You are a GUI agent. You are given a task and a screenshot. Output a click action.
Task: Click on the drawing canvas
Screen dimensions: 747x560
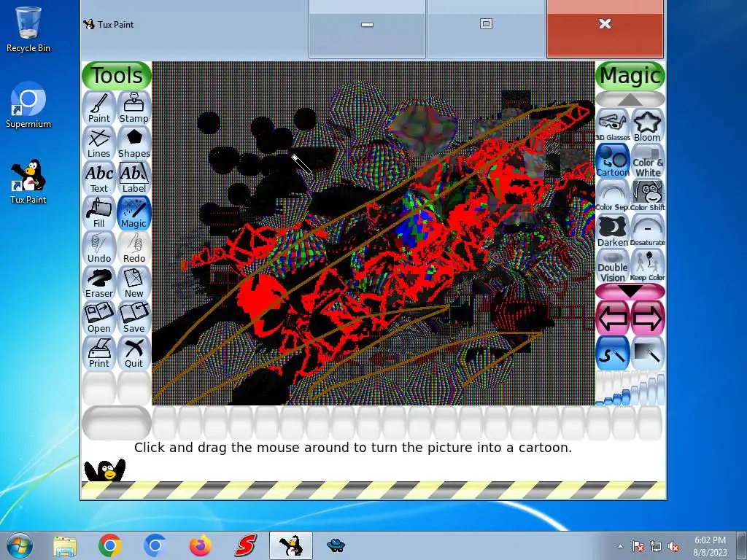click(x=373, y=233)
